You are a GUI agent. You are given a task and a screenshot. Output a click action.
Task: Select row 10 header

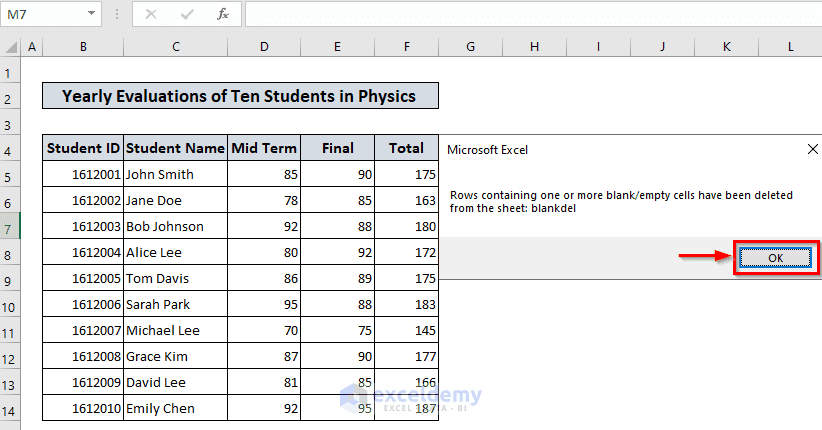tap(10, 304)
